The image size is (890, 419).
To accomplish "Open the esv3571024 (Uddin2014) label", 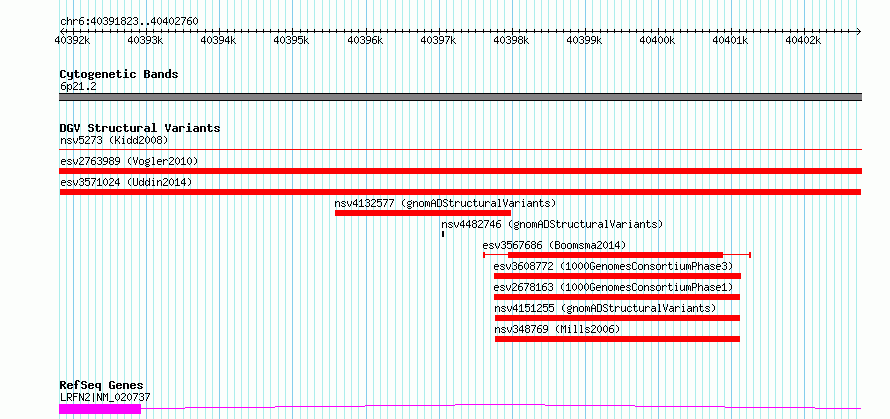I will (126, 182).
